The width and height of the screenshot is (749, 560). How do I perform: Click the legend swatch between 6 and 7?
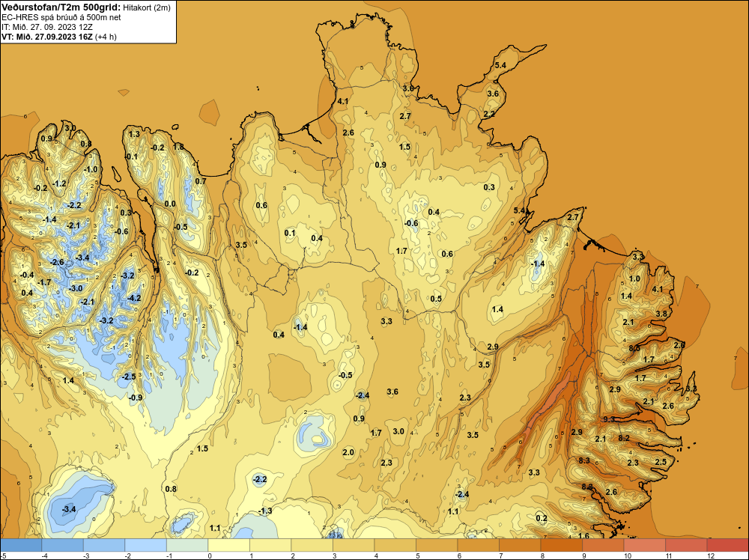(478, 545)
